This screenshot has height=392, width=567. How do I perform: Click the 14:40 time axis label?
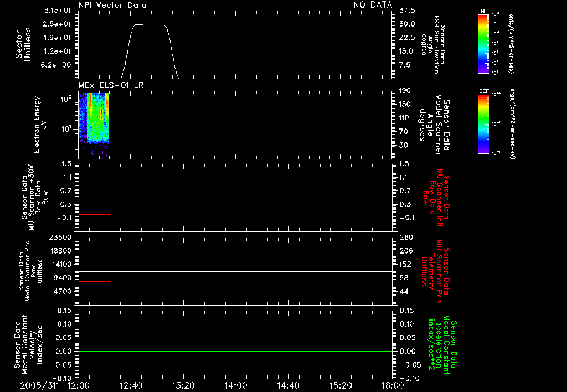click(x=288, y=385)
